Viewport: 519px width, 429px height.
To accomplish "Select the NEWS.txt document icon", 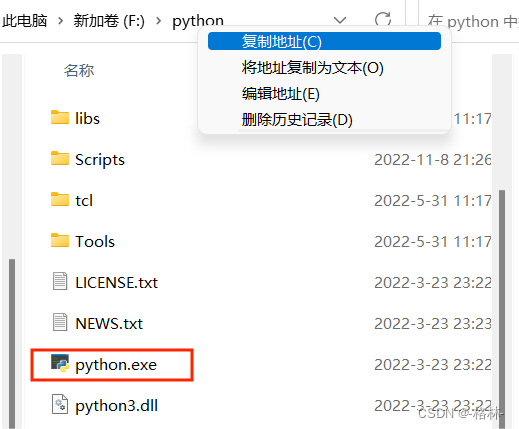I will (60, 322).
